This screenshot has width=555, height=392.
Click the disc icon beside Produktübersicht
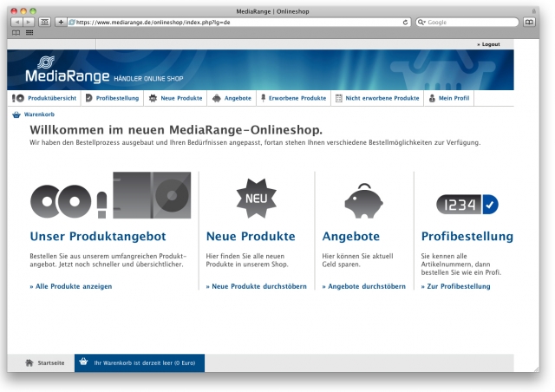coord(18,98)
